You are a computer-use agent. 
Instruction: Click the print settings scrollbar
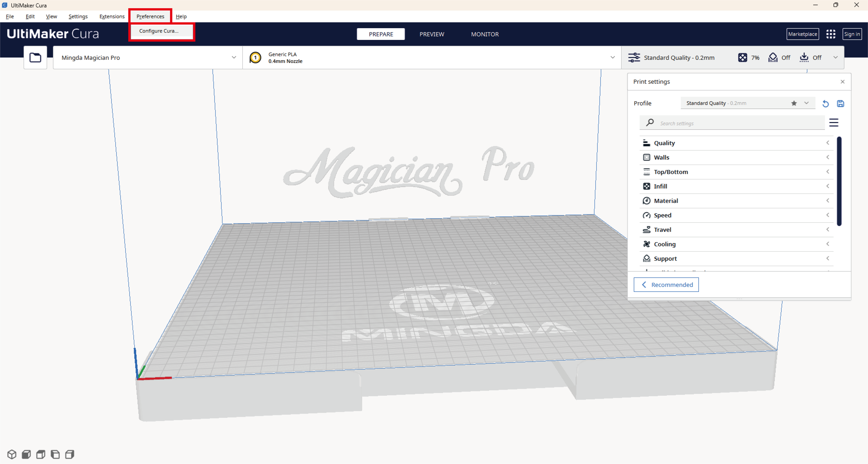tap(839, 181)
